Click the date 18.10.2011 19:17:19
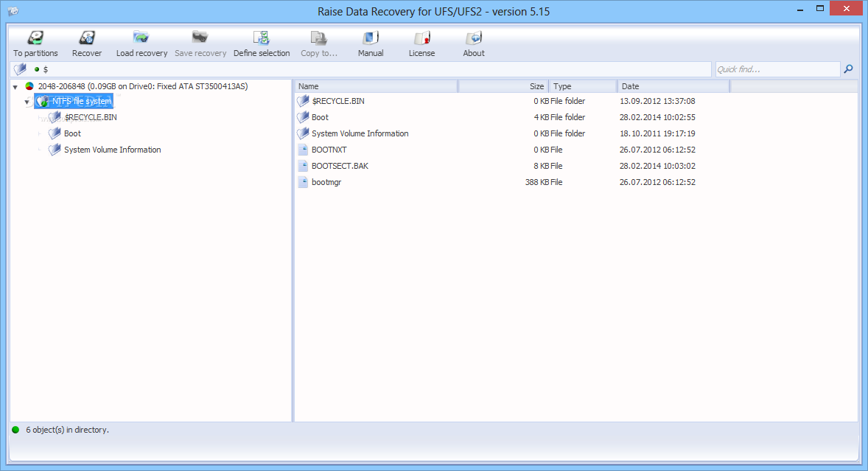The height and width of the screenshot is (471, 868). [657, 133]
